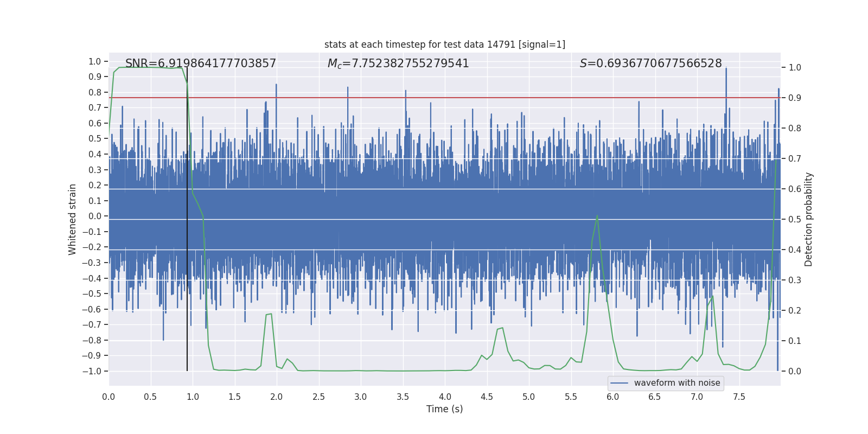The width and height of the screenshot is (868, 434).
Task: Select the Mc chirp mass annotation
Action: (398, 63)
